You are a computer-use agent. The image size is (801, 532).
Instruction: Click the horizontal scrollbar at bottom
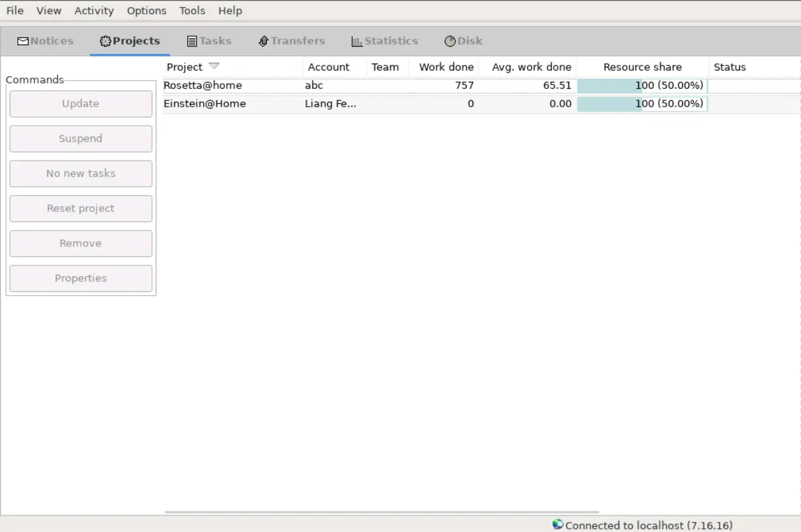tap(381, 512)
